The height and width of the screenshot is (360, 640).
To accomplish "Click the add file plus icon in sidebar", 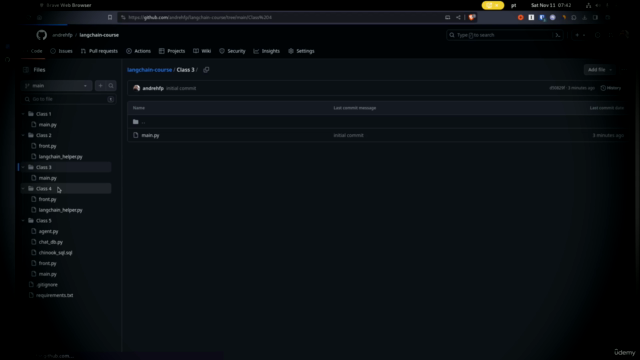I will click(100, 86).
